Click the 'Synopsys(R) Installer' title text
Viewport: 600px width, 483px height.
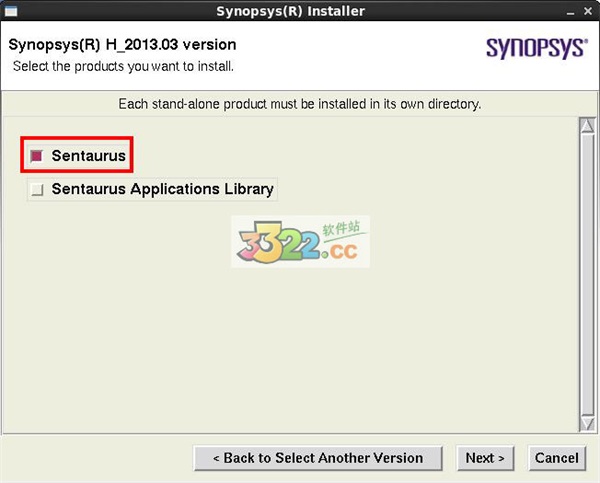coord(290,11)
